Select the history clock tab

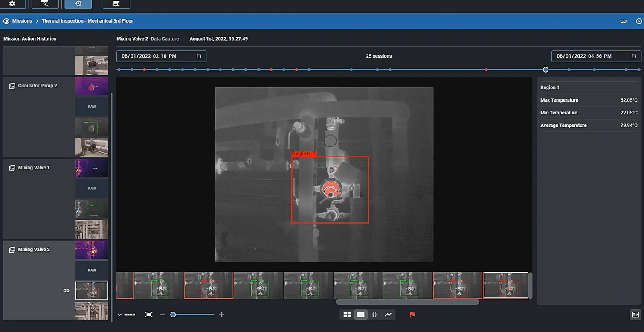[x=78, y=4]
